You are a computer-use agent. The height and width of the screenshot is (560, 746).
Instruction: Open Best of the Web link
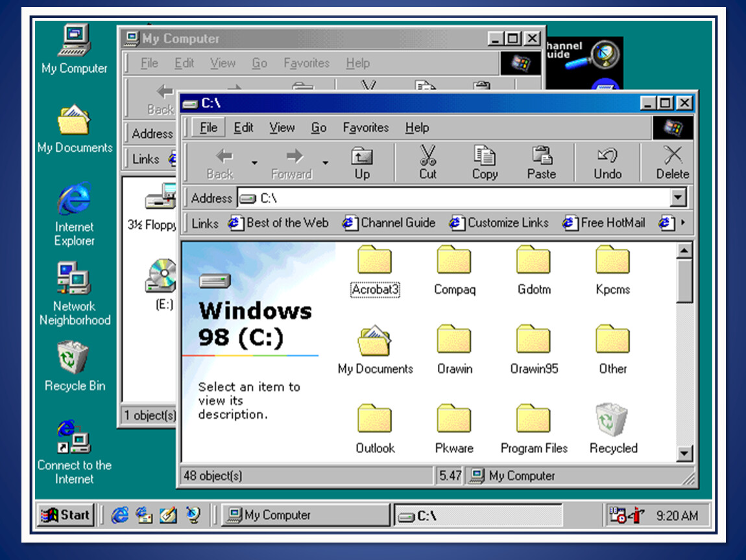(x=279, y=222)
